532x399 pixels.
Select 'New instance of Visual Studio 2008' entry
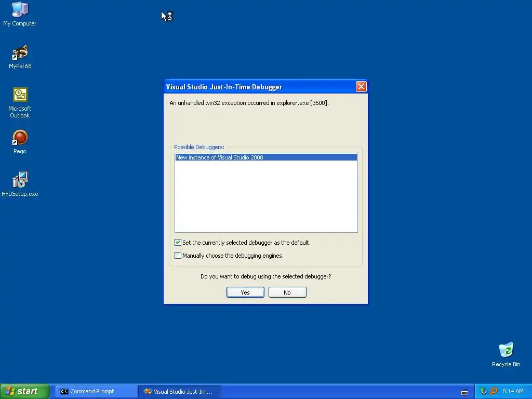266,157
